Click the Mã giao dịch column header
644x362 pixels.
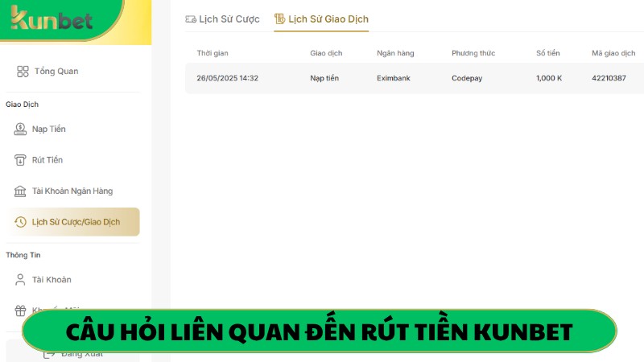pyautogui.click(x=613, y=53)
